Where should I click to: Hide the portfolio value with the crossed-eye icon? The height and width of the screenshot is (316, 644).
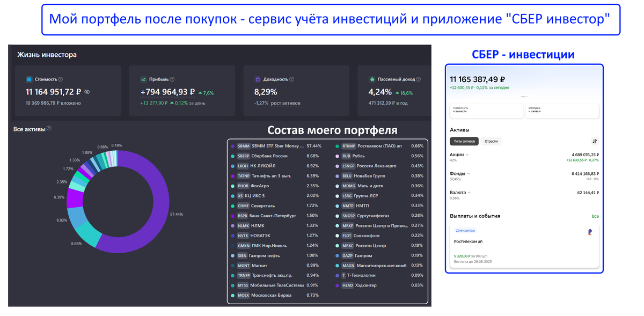(x=87, y=92)
